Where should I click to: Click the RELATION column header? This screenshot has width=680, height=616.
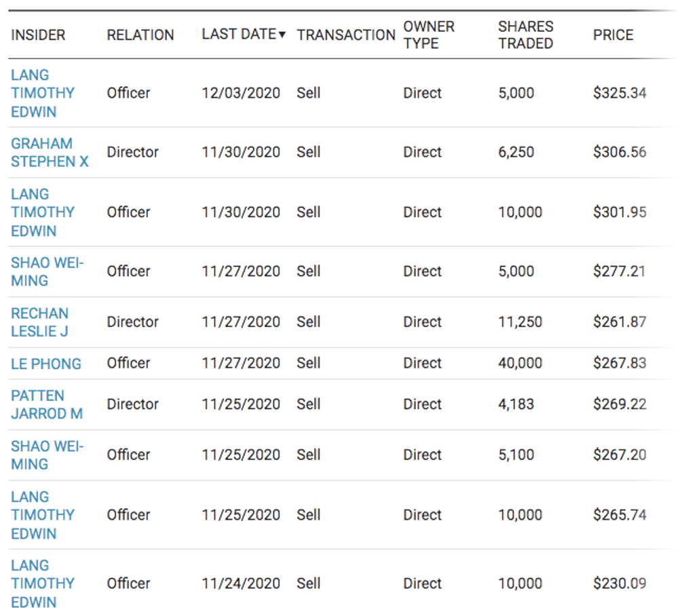point(140,35)
